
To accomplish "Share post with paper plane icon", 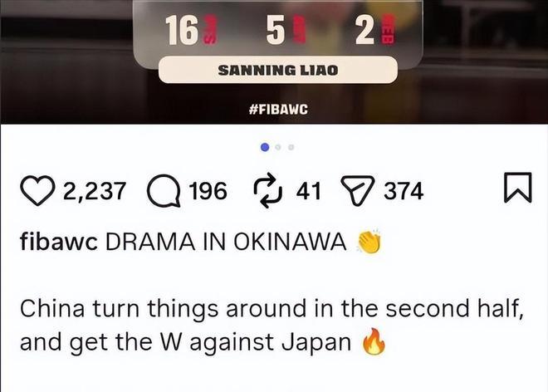I will click(x=358, y=190).
